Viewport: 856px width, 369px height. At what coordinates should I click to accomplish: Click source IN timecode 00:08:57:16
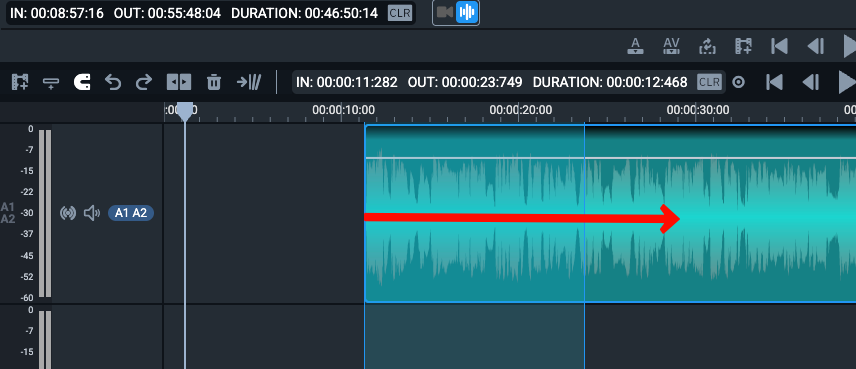point(57,13)
